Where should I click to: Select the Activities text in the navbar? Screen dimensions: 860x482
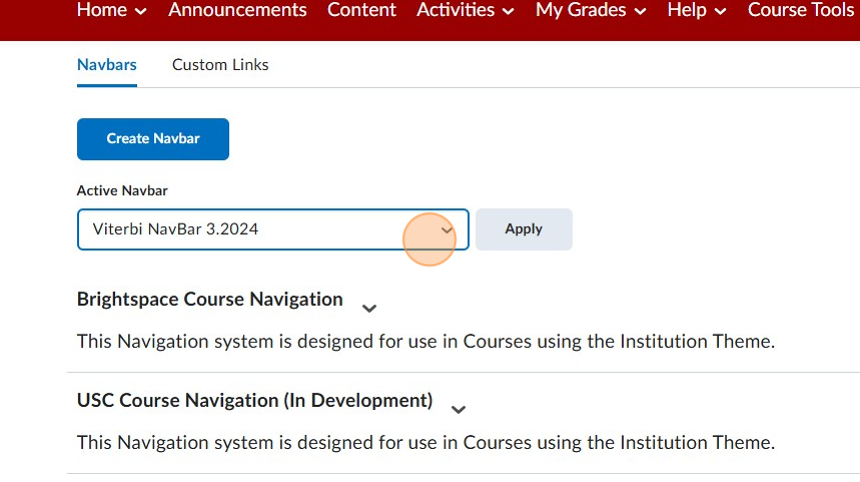pos(455,11)
